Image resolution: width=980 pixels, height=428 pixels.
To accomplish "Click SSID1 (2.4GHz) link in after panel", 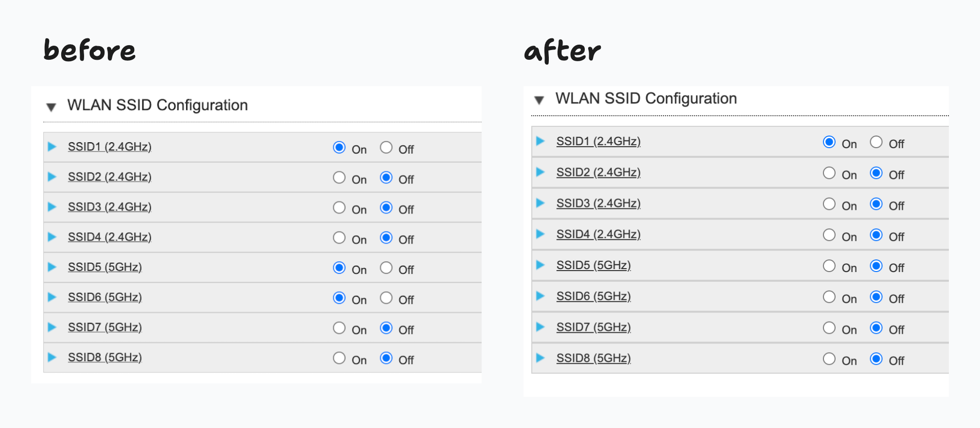I will [x=598, y=141].
